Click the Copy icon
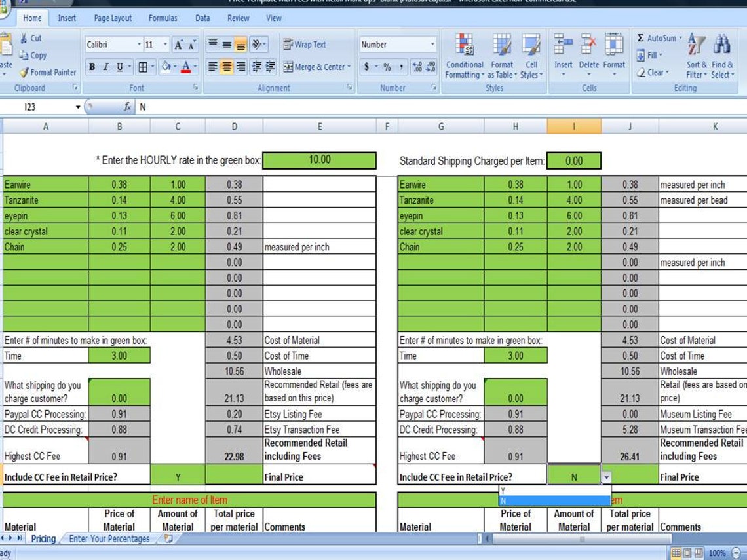The image size is (747, 560). point(24,55)
